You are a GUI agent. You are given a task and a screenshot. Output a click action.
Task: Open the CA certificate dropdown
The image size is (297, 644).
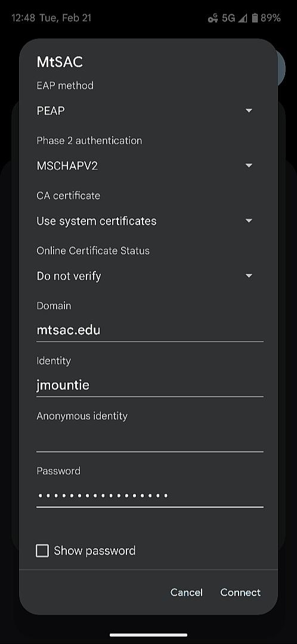pyautogui.click(x=145, y=221)
